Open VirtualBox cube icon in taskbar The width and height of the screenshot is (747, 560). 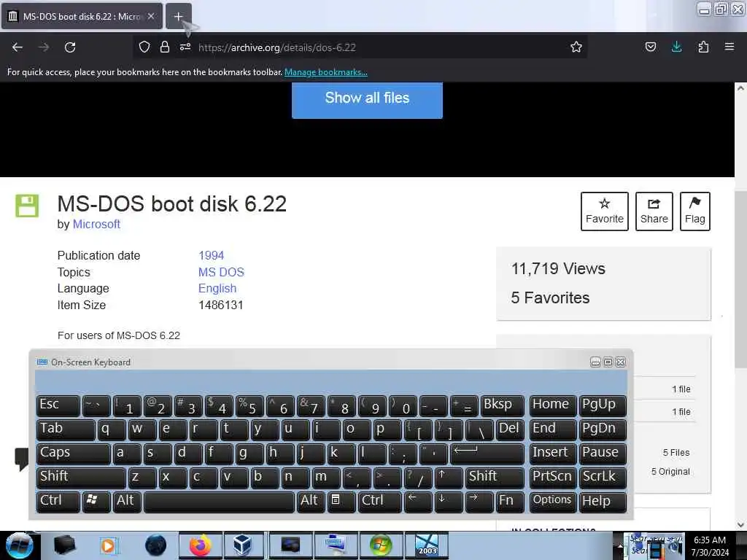[242, 545]
